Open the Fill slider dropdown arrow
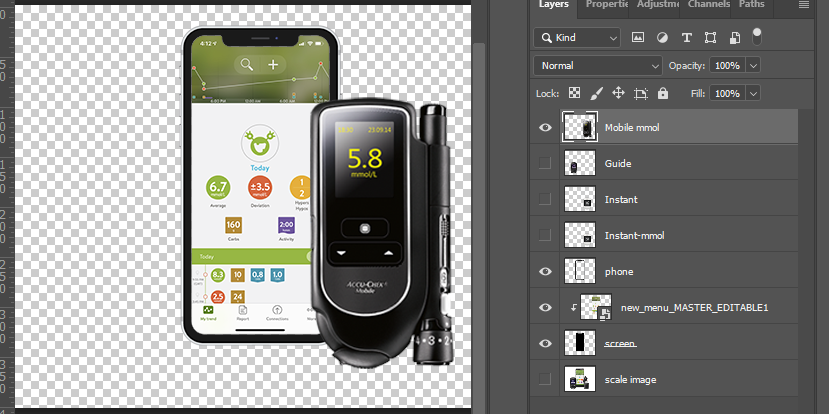The image size is (829, 414). (753, 94)
